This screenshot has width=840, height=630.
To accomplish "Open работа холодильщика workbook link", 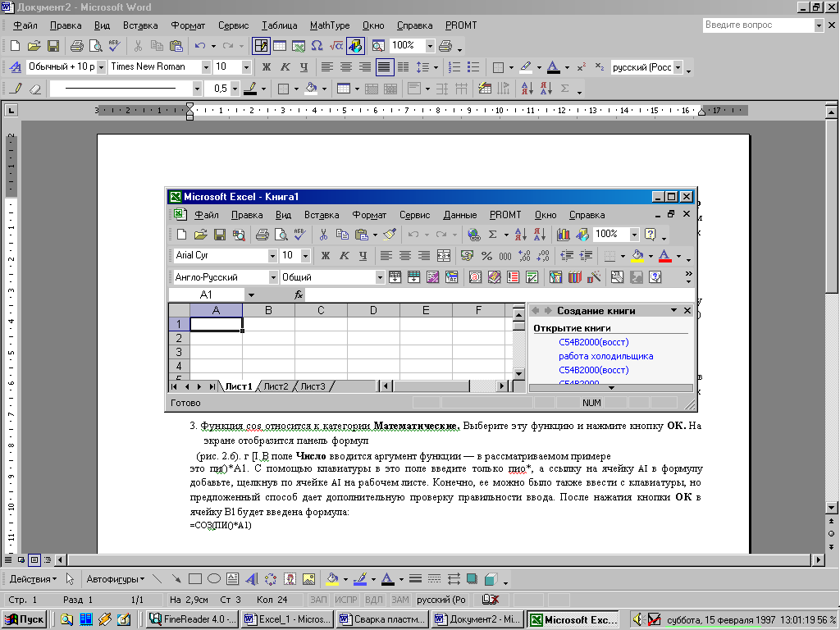I will tap(606, 356).
